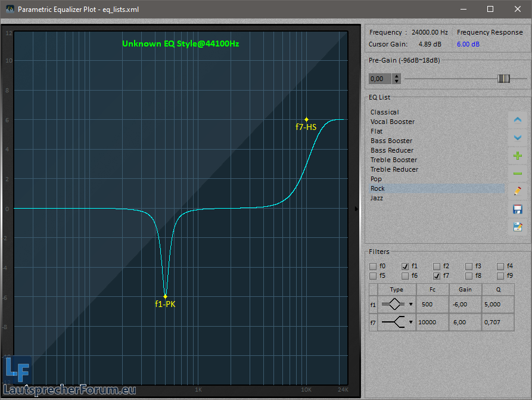Uncheck the f7 filter checkbox
532x400 pixels.
(437, 276)
